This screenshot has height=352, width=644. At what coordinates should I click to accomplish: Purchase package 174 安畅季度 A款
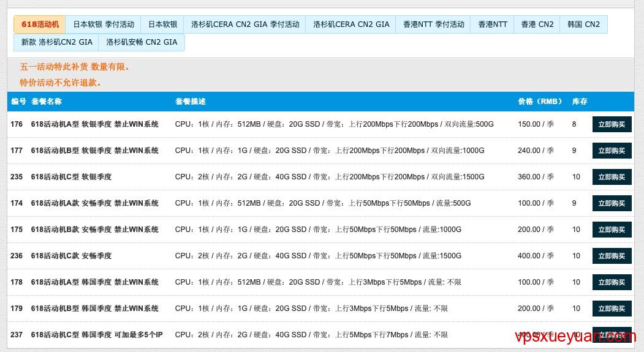[612, 203]
